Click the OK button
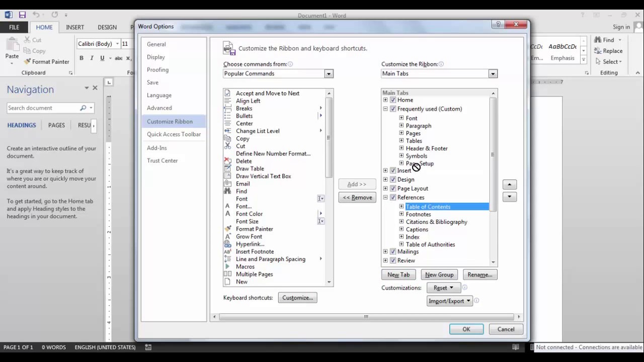Viewport: 644px width, 362px height. point(466,329)
